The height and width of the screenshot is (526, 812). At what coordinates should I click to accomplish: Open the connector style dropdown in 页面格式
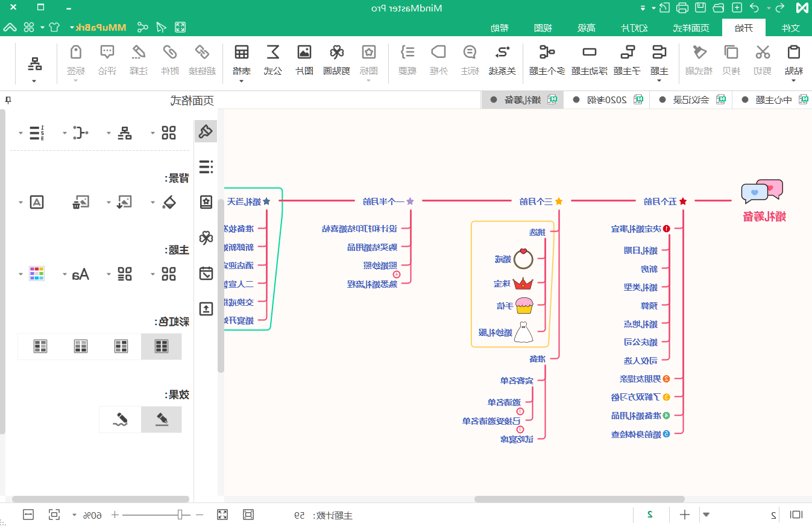tap(65, 133)
